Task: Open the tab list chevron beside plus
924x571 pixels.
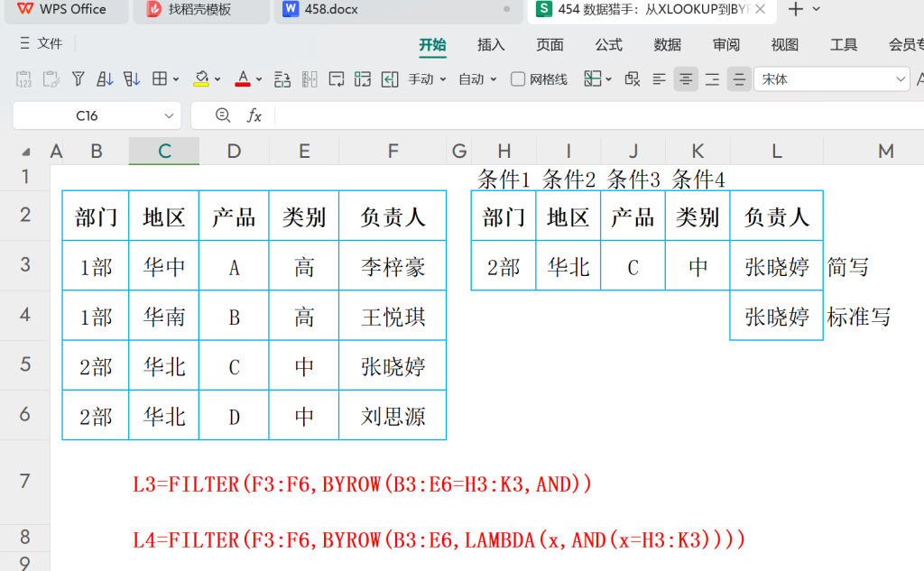Action: click(x=816, y=9)
